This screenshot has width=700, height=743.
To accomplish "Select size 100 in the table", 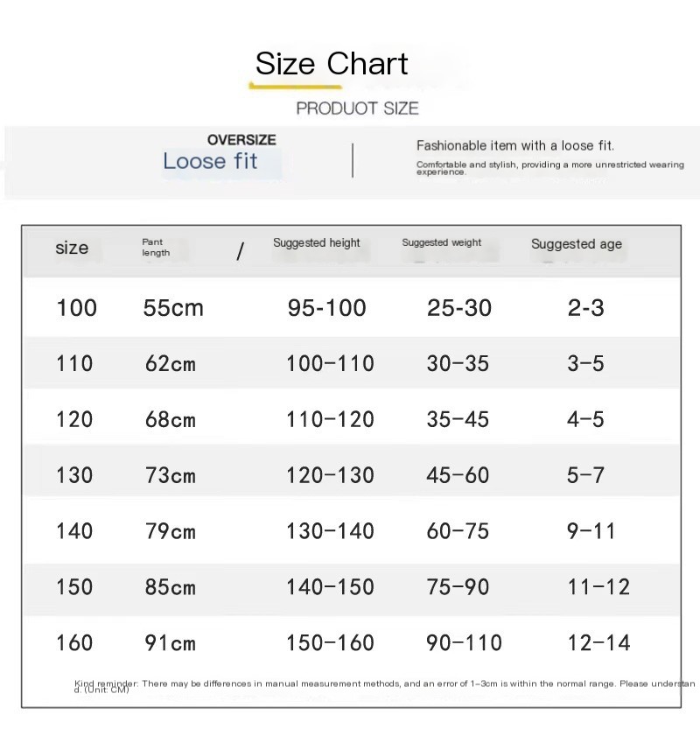I will pyautogui.click(x=77, y=308).
